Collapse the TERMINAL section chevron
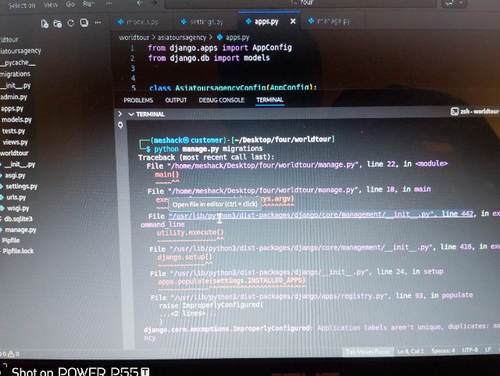Viewport: 500px width, 376px height. click(x=131, y=114)
